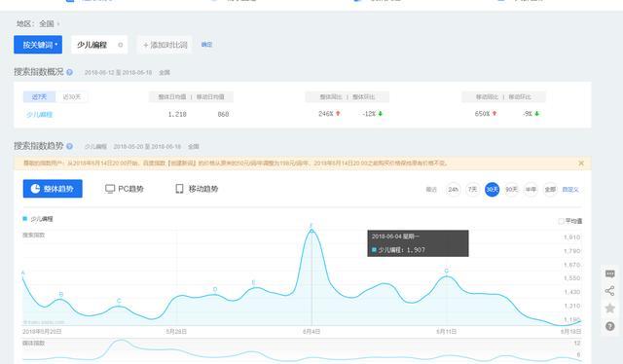Enable the 平均值 checkbox

tap(561, 221)
